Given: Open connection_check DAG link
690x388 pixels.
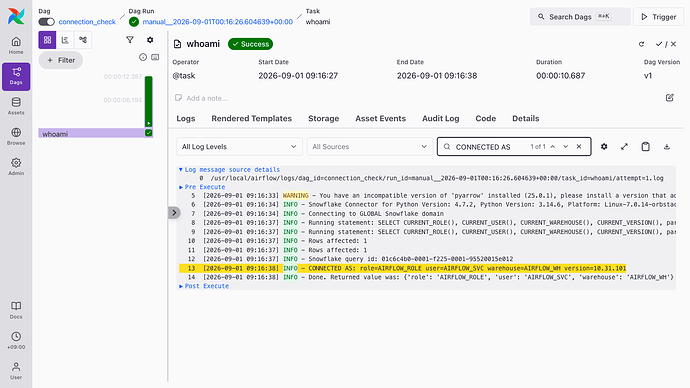Looking at the screenshot, I should [x=87, y=22].
